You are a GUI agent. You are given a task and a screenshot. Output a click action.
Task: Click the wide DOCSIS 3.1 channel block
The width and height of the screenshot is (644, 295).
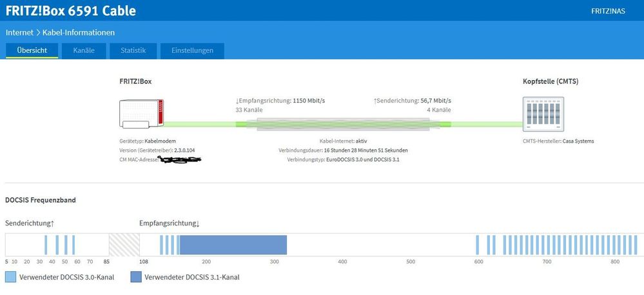tap(233, 245)
